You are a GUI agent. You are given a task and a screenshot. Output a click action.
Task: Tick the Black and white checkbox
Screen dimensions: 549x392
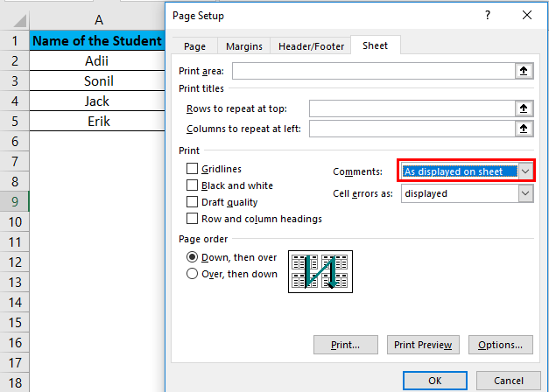coord(193,185)
